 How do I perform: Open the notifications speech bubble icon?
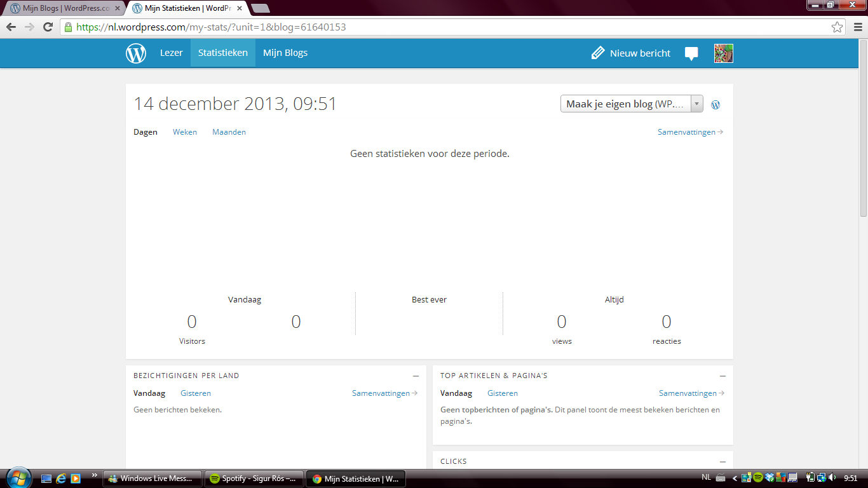[691, 54]
